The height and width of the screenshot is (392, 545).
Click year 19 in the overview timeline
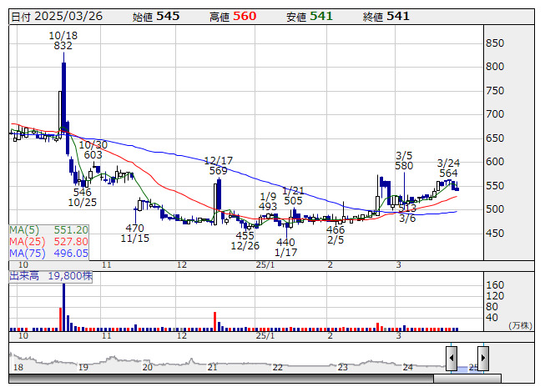click(83, 367)
